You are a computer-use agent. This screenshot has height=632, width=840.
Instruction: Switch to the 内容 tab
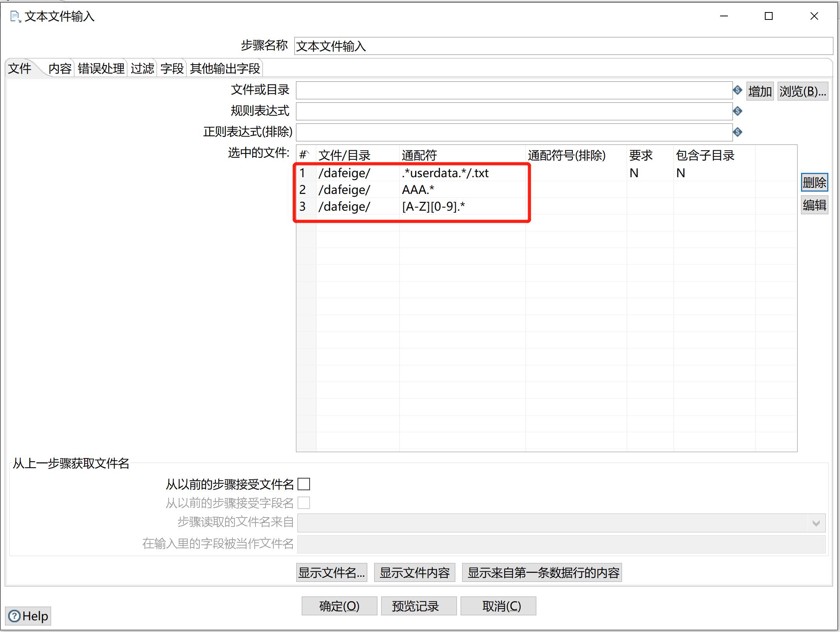coord(60,69)
